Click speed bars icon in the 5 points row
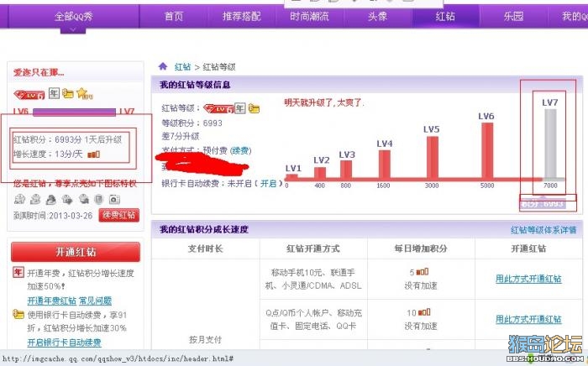Image resolution: width=588 pixels, height=366 pixels. pos(423,272)
